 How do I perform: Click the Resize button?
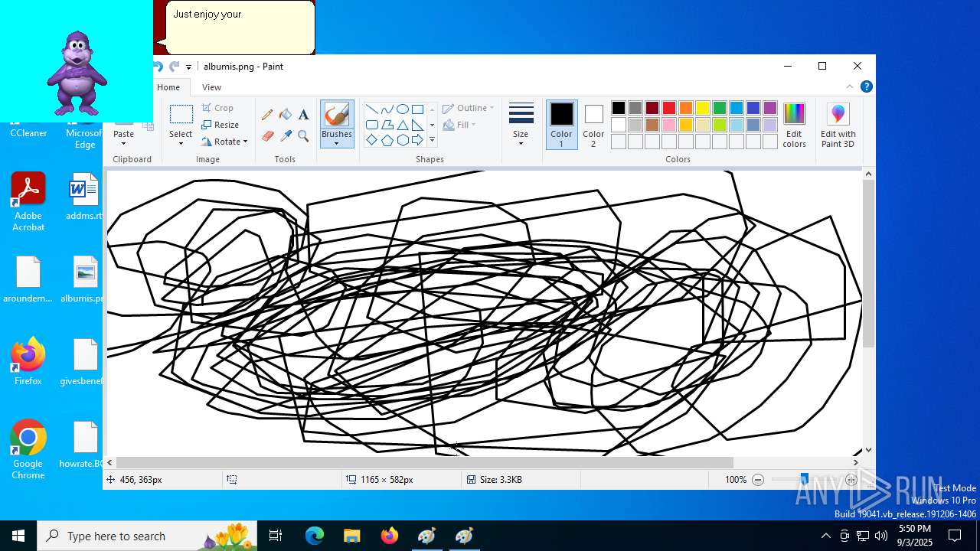tap(220, 125)
